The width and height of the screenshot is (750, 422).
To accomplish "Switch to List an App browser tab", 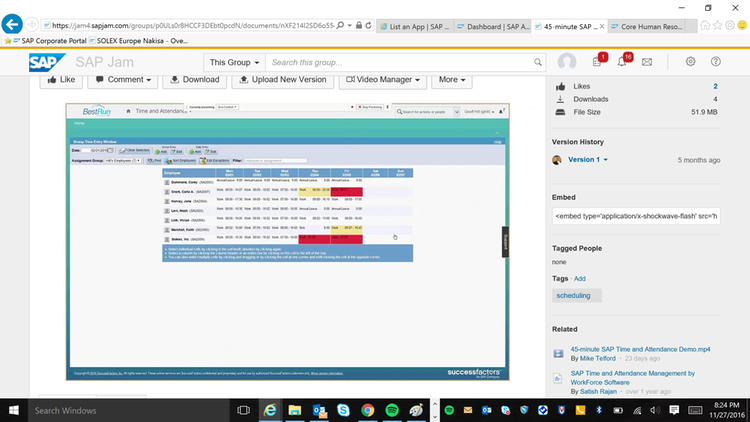I will point(415,26).
